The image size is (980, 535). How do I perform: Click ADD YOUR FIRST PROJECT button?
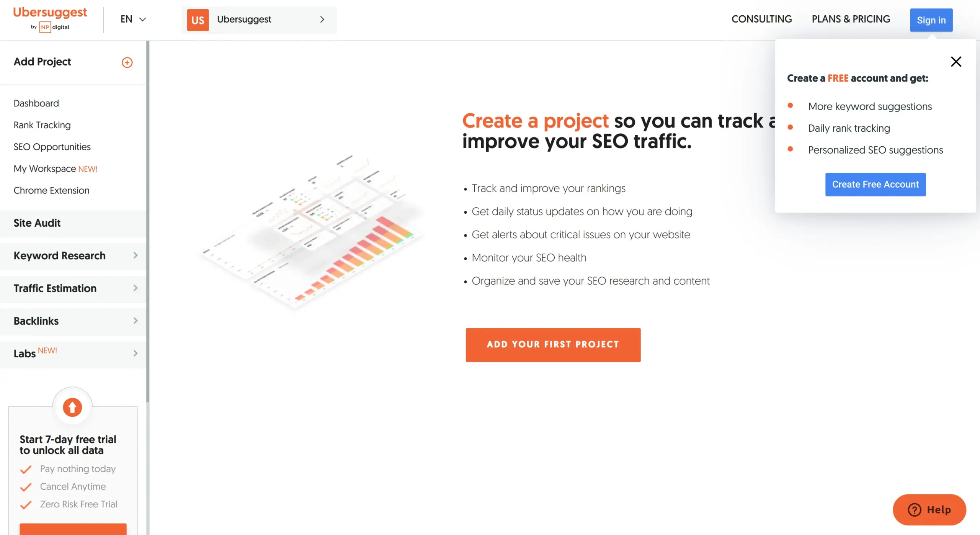[x=553, y=345]
